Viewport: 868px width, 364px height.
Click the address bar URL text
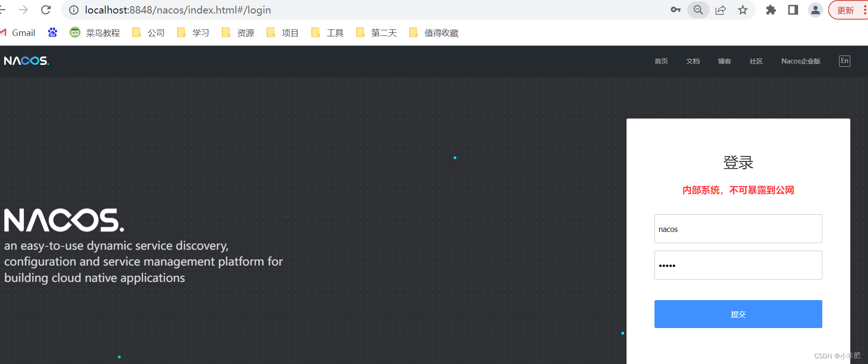(x=178, y=10)
